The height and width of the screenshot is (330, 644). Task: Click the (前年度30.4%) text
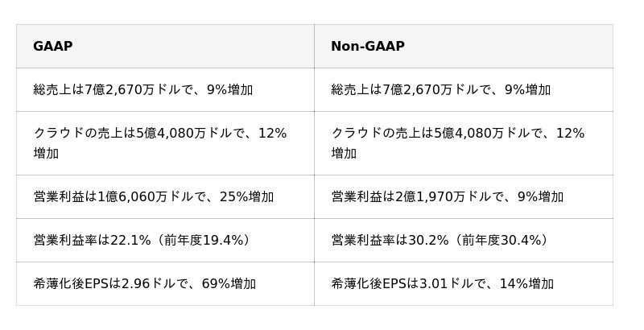click(502, 240)
